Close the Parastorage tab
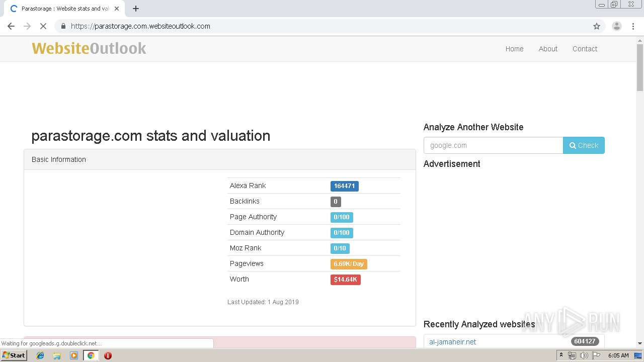This screenshot has width=644, height=362. pos(116,9)
